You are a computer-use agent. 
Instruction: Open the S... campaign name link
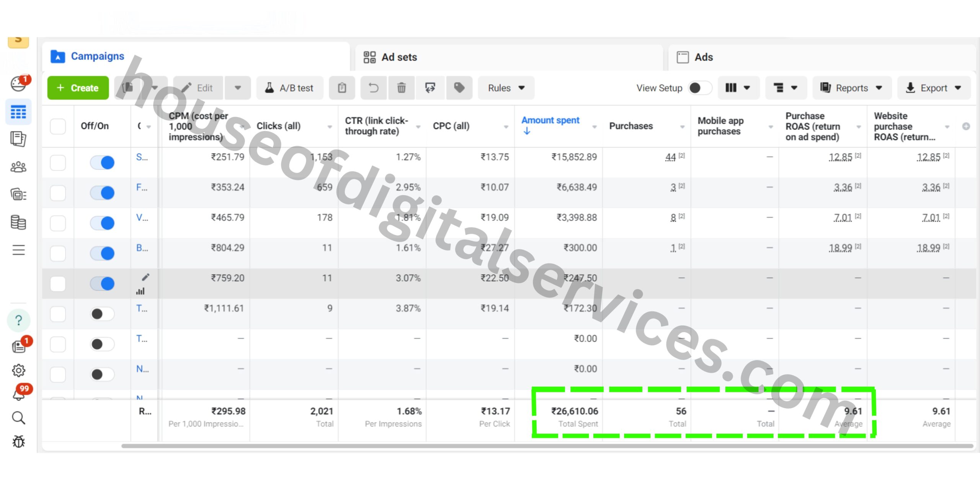tap(142, 157)
